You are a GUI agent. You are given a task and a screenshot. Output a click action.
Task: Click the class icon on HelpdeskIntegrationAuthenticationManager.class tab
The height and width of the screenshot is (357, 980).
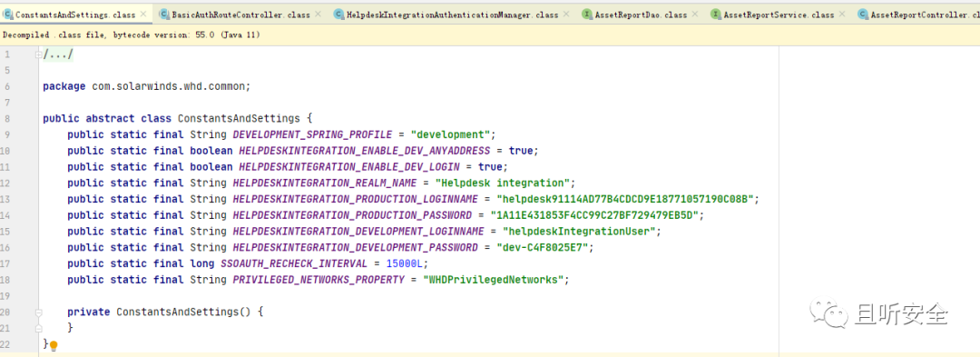point(338,15)
